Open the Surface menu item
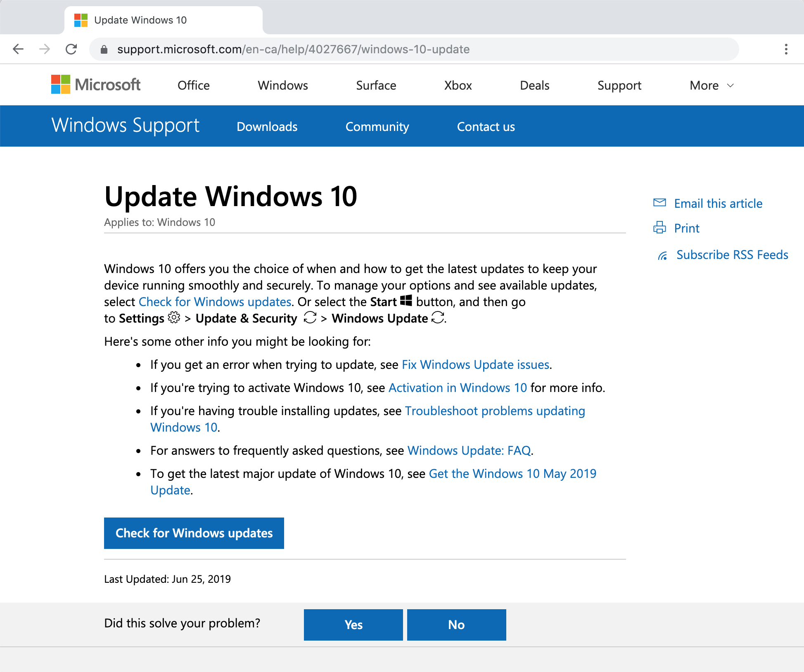The image size is (804, 672). click(376, 85)
